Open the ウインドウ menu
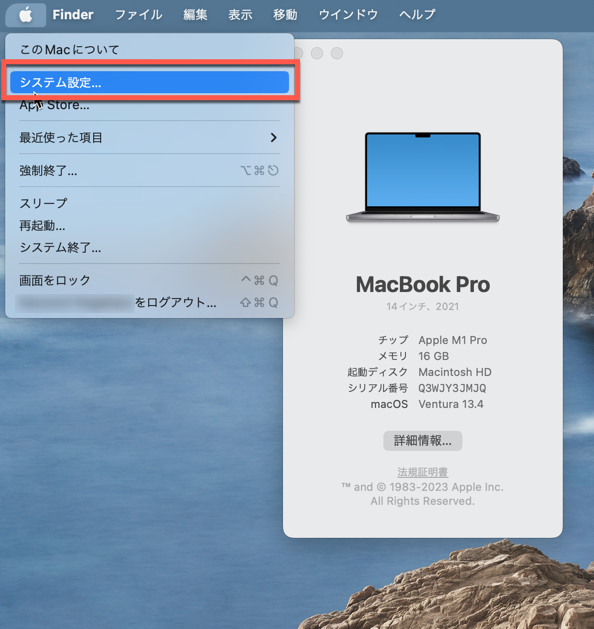 pyautogui.click(x=348, y=15)
